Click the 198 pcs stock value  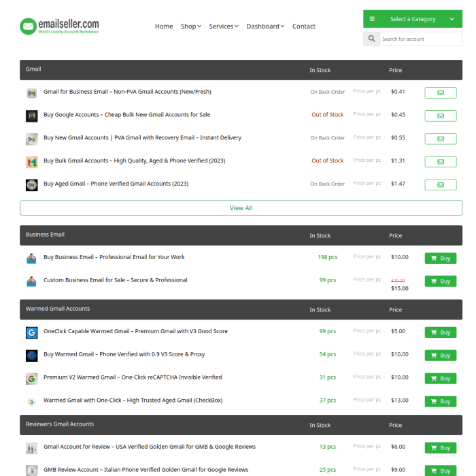pyautogui.click(x=328, y=257)
